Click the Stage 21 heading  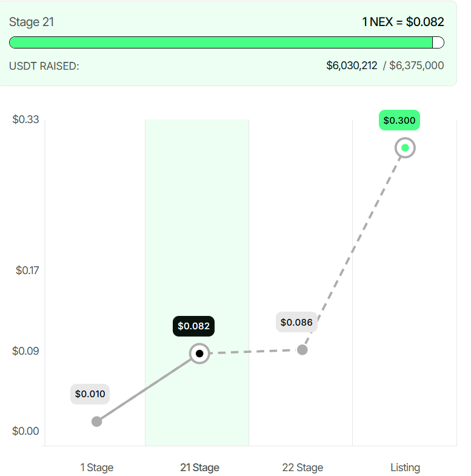[32, 22]
